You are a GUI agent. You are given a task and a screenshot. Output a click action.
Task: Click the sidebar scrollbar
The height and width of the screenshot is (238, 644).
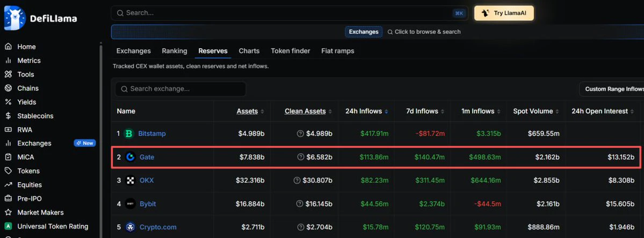tap(101, 140)
